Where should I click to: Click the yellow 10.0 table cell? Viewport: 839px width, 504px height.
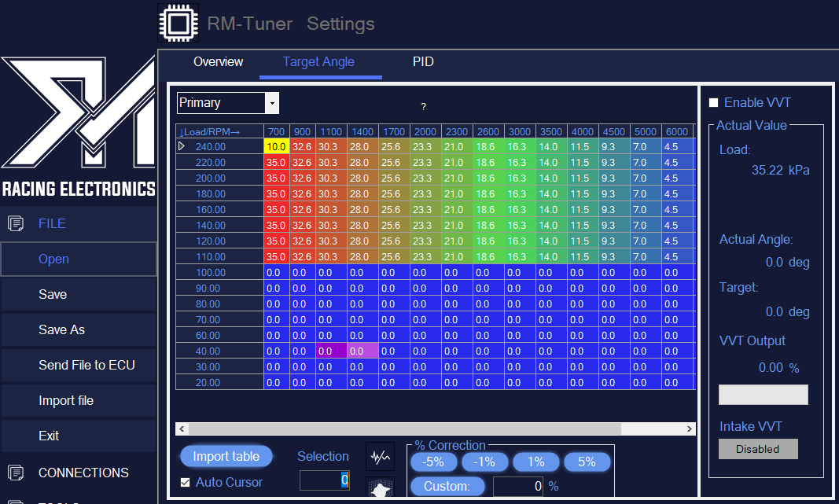276,146
